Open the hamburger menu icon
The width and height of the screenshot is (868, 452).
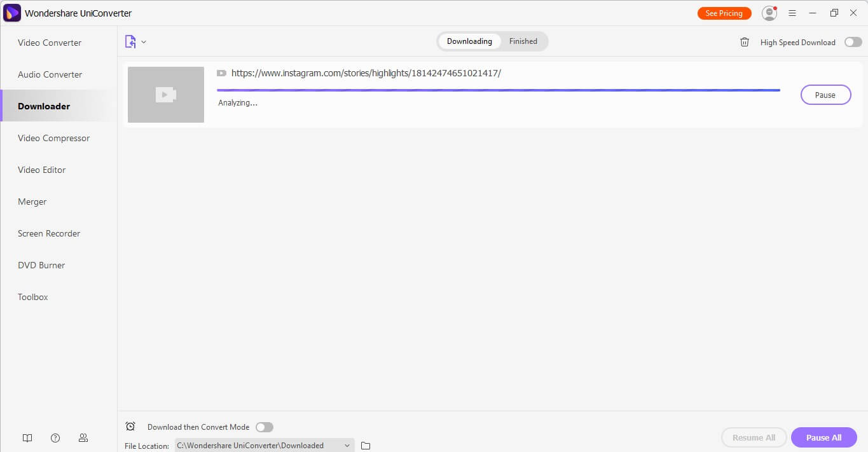[792, 13]
